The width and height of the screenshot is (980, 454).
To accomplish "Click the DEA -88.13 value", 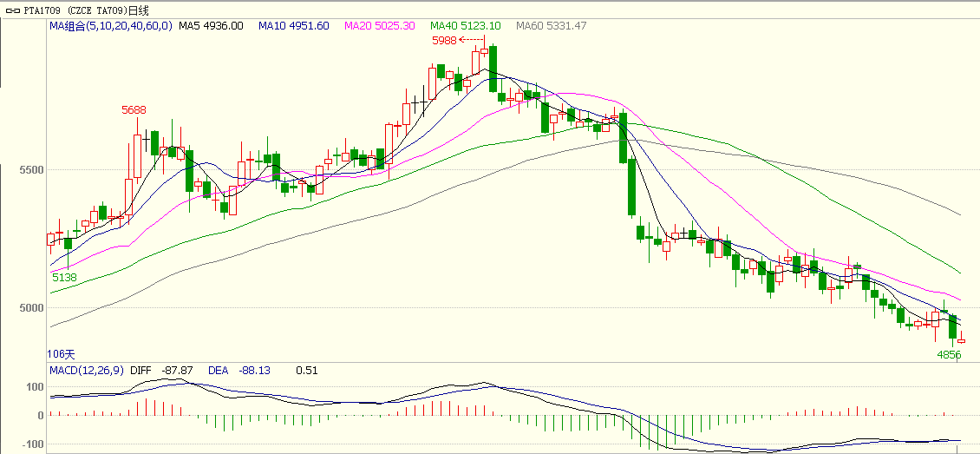I will [x=239, y=371].
